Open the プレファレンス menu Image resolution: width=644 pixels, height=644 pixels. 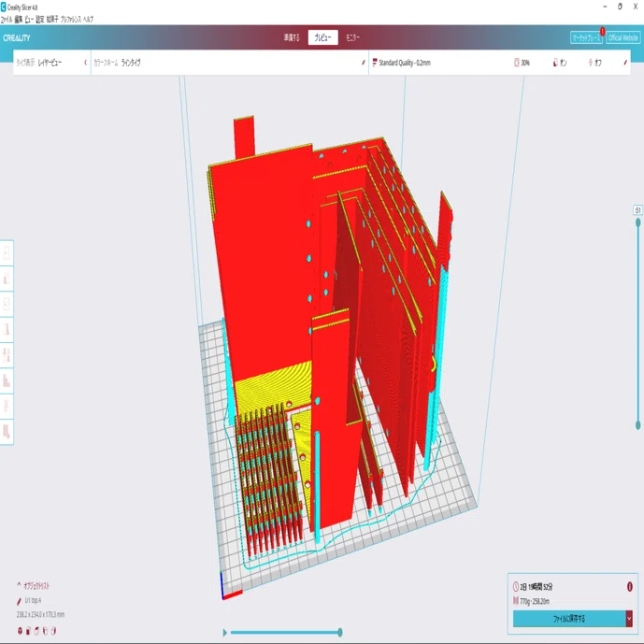[x=71, y=20]
